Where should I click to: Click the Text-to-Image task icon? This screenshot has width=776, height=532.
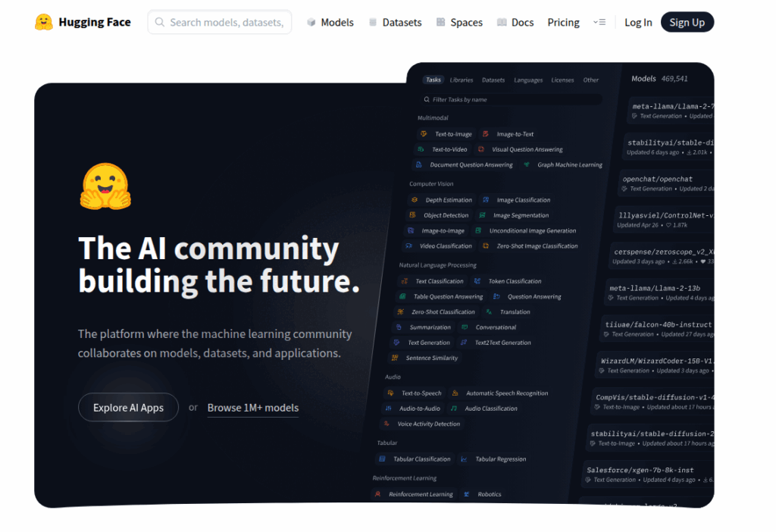tap(424, 134)
